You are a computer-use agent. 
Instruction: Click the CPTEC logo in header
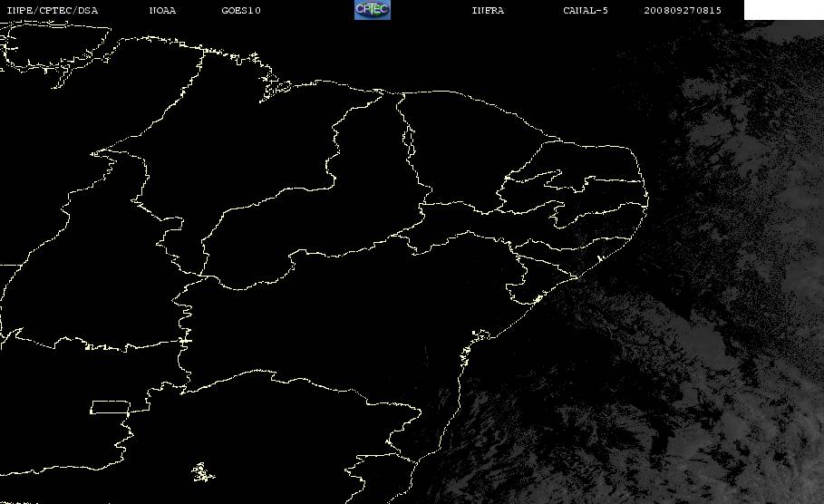(372, 9)
